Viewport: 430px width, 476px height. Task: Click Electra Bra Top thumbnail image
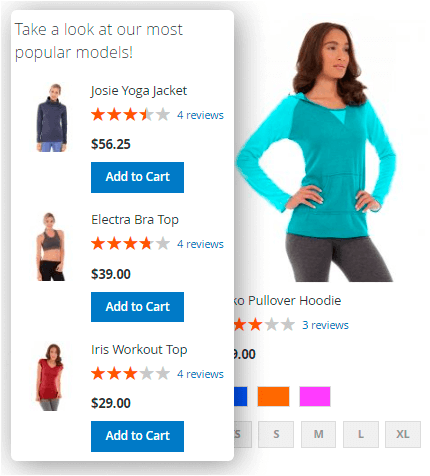pyautogui.click(x=51, y=247)
